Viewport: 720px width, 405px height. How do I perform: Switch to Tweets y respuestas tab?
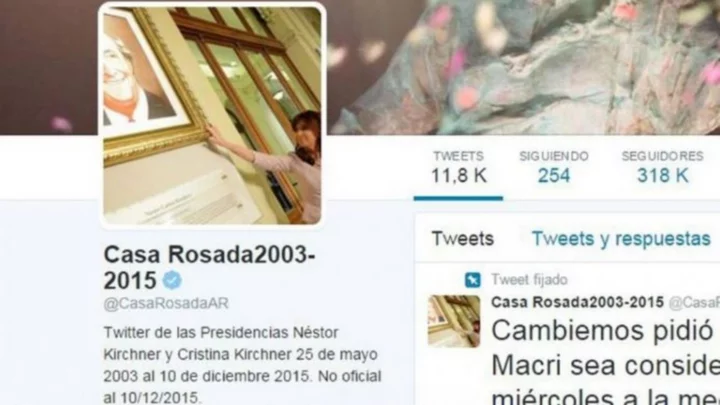(621, 239)
